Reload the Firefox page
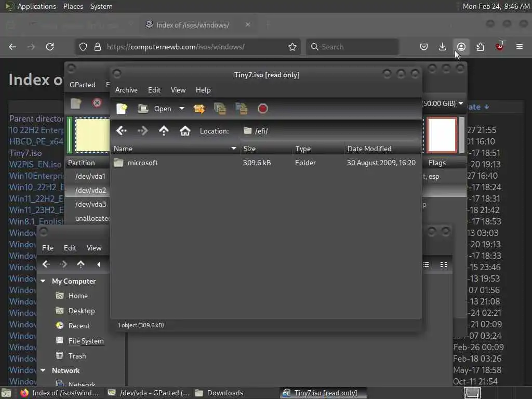The image size is (532, 399). tap(50, 47)
